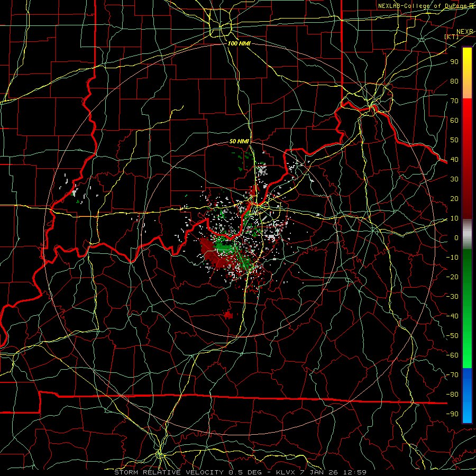This screenshot has height=476, width=476.
Task: Click the Storm Relative Velocity caption at bottom
Action: tap(240, 472)
